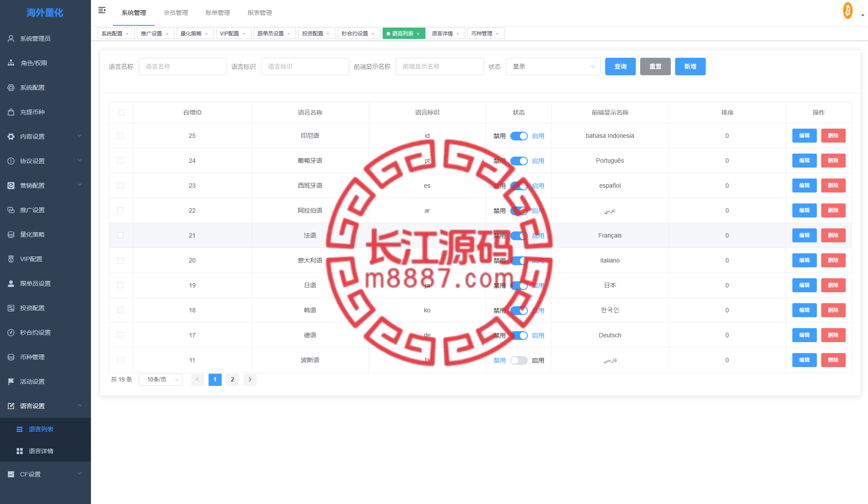Viewport: 868px width, 504px height.
Task: Switch to 报表管理 top menu
Action: [260, 13]
